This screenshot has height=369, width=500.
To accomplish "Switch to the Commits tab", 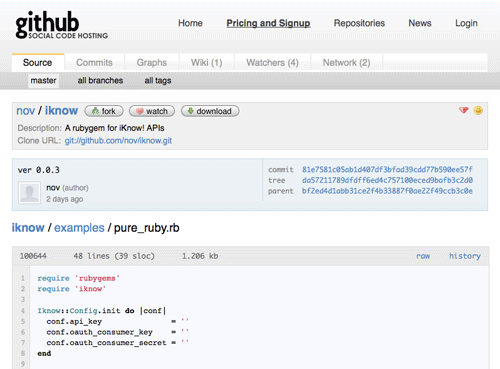I will point(94,63).
